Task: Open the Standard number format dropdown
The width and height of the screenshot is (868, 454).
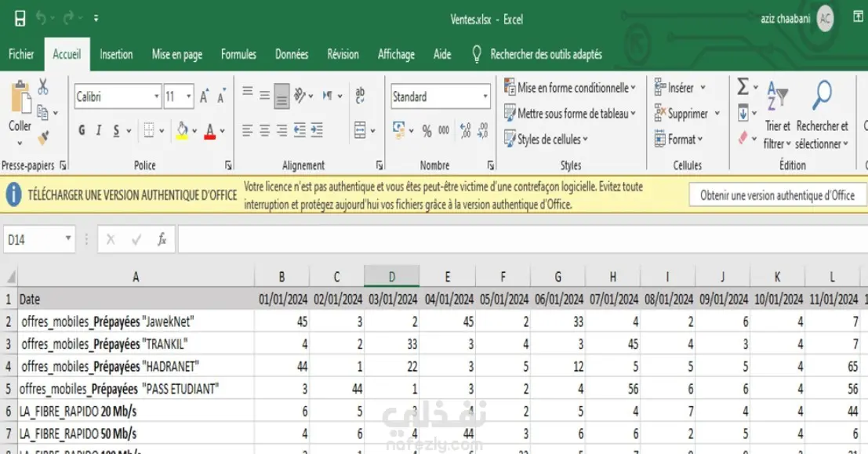Action: [x=485, y=97]
